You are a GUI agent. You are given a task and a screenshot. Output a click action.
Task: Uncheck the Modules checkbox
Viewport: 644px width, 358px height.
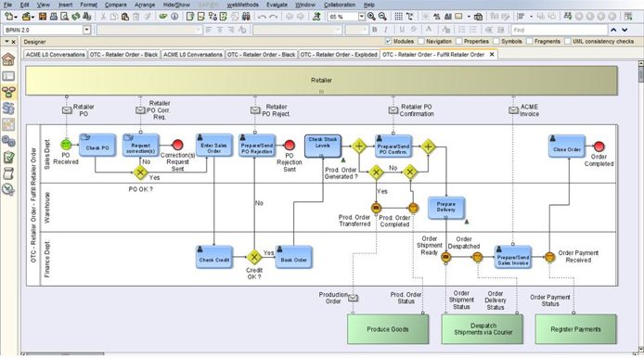[x=388, y=41]
